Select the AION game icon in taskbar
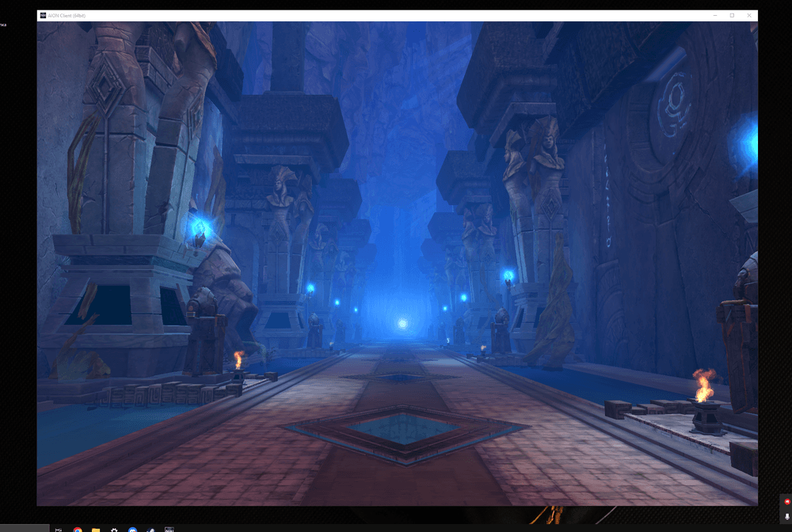 (169, 530)
